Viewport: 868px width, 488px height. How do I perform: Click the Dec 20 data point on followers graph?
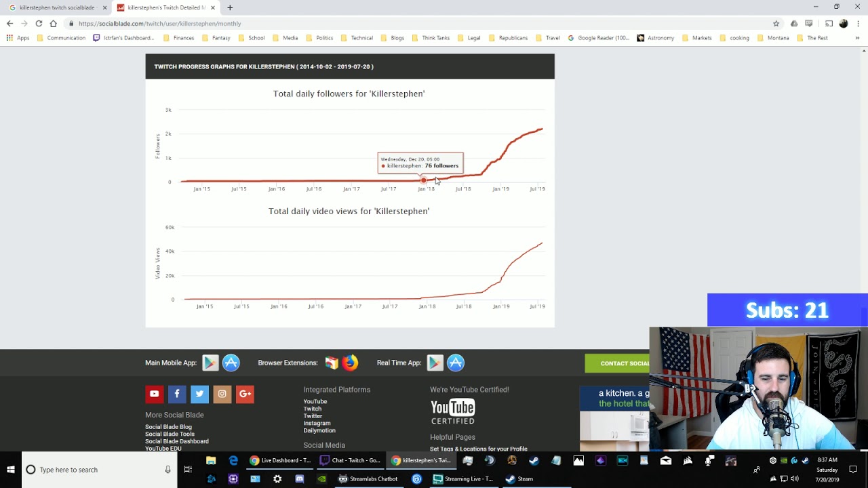pyautogui.click(x=424, y=180)
